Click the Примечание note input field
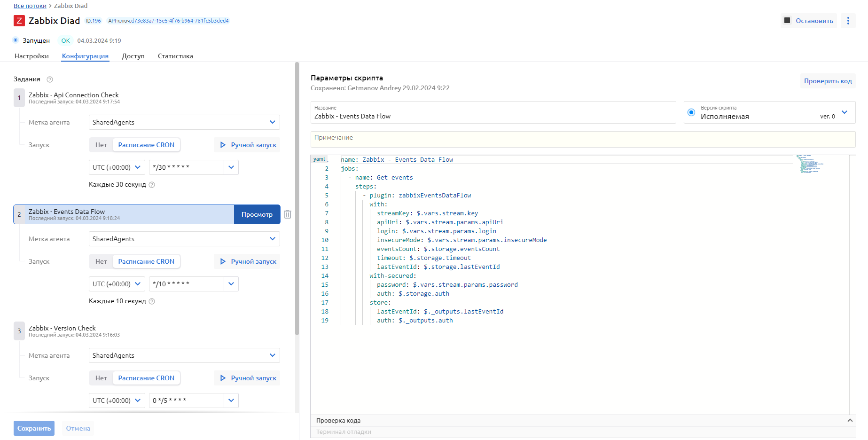Screen dimensions: 868x440 583,139
